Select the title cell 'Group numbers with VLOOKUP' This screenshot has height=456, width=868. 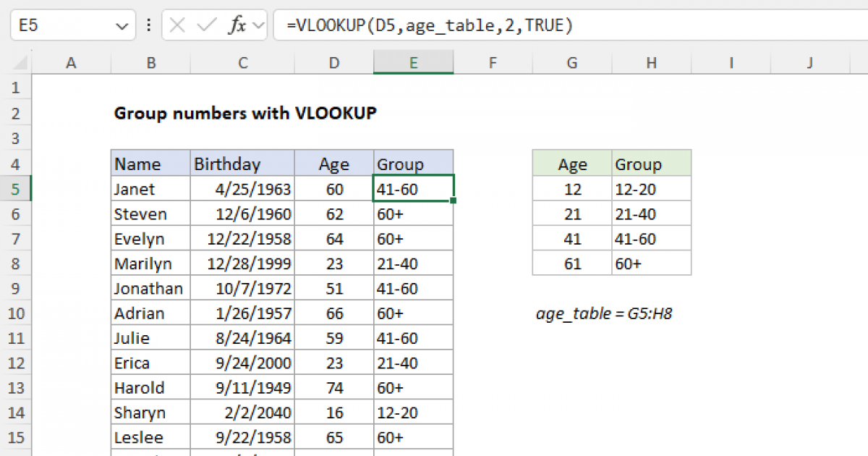click(x=245, y=114)
